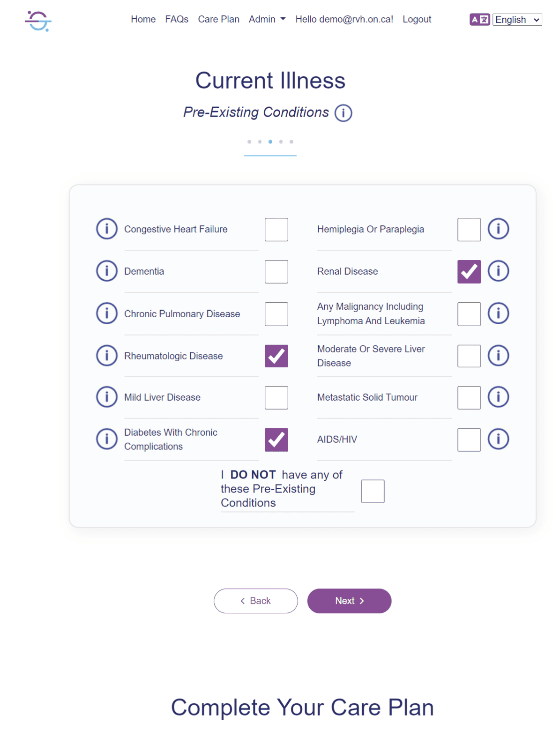Click the translation icon near the language selector

(x=480, y=19)
